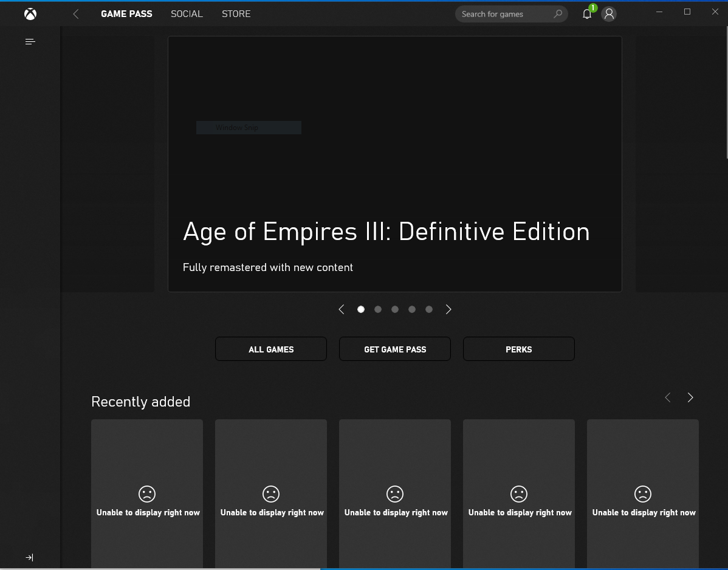Image resolution: width=728 pixels, height=570 pixels.
Task: Select the fourth carousel dot
Action: pyautogui.click(x=412, y=309)
